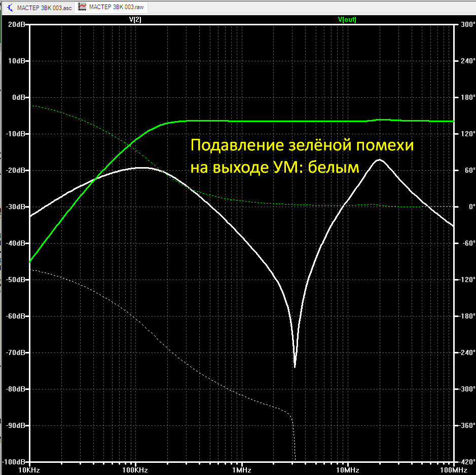
Task: Click the -420° phase axis label
Action: point(467,462)
